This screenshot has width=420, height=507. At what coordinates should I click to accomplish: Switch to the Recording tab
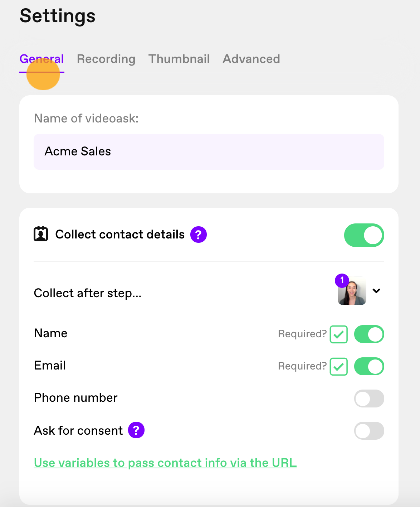click(x=106, y=59)
